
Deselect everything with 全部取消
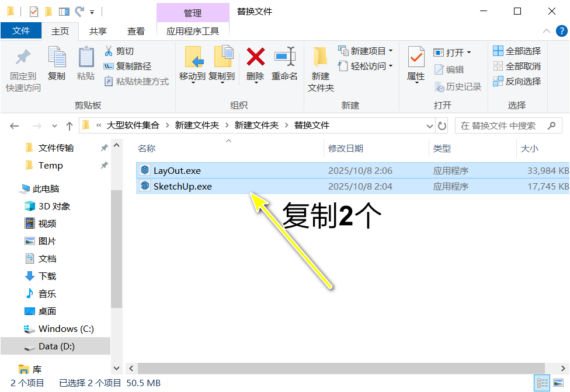click(517, 66)
